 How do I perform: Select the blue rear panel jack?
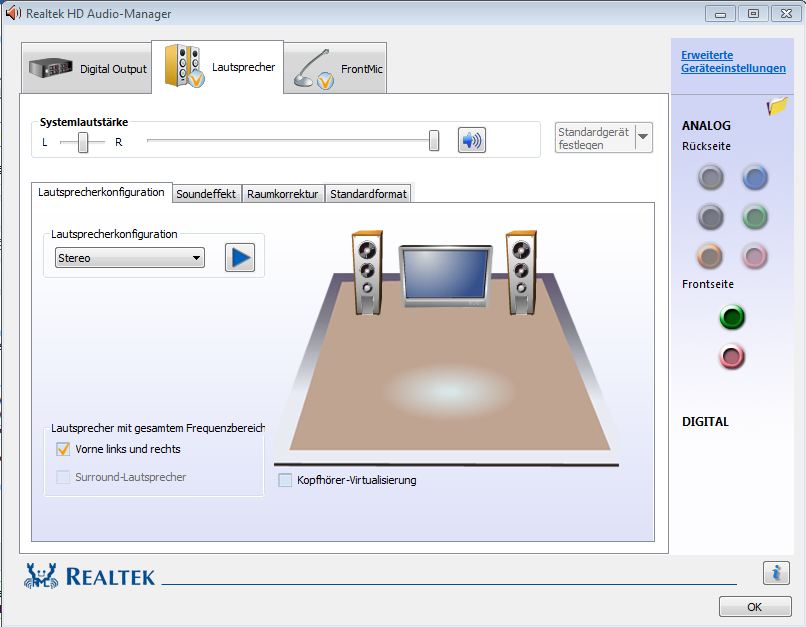tap(755, 177)
